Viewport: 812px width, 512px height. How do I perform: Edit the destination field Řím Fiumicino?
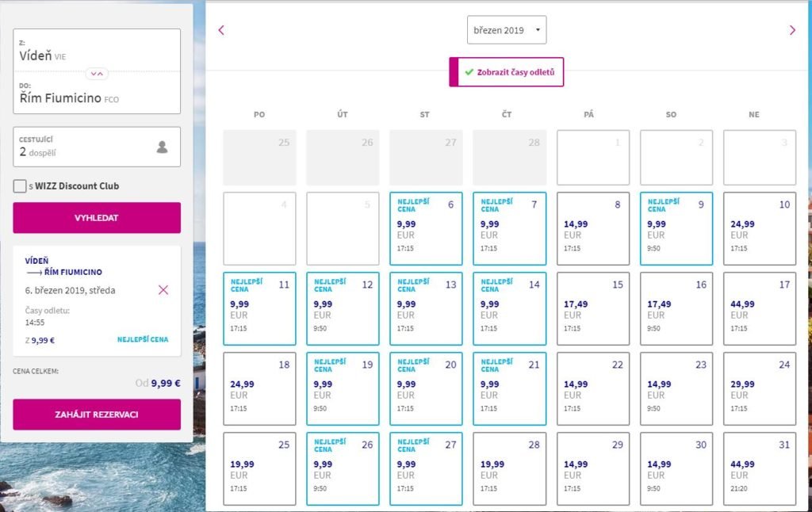point(97,94)
